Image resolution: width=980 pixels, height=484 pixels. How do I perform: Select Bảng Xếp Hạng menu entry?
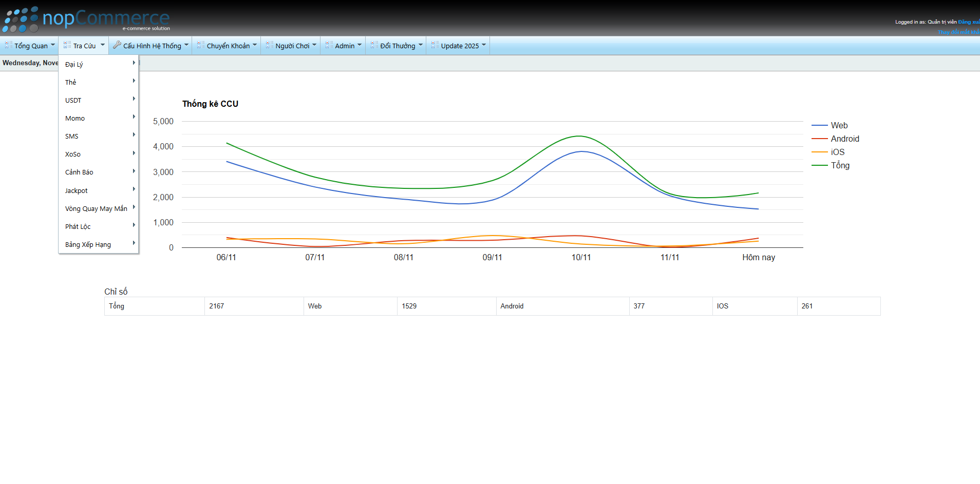point(88,245)
